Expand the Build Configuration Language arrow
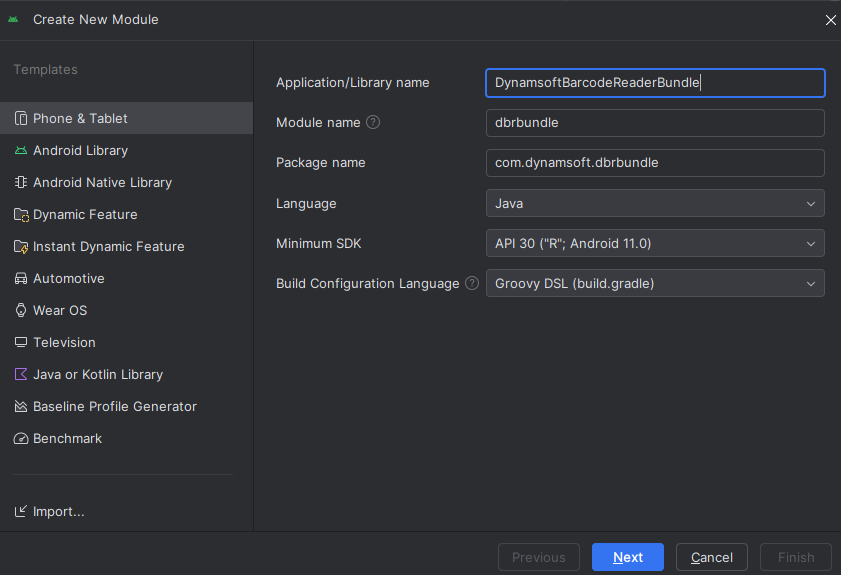 click(810, 284)
